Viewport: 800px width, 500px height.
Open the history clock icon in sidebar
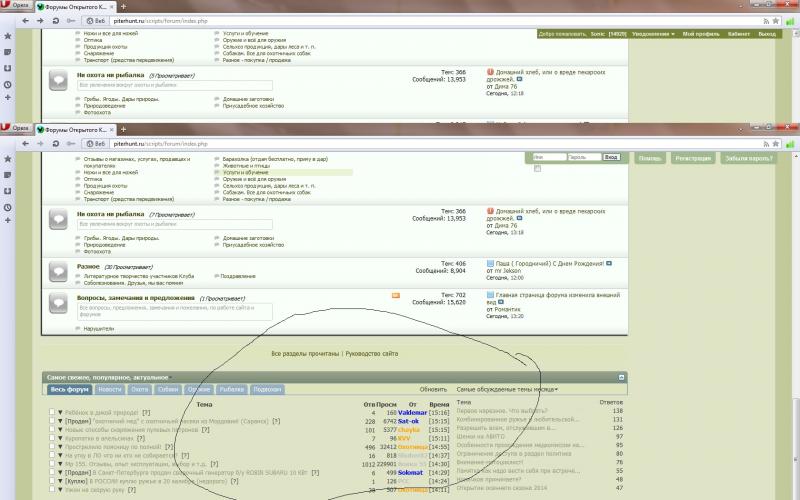pos(8,208)
